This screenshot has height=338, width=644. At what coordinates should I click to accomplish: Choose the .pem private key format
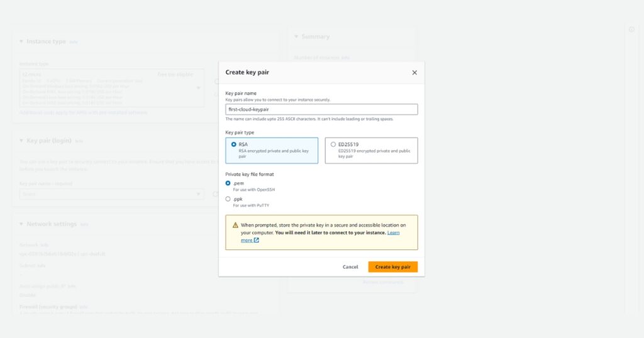click(x=228, y=183)
